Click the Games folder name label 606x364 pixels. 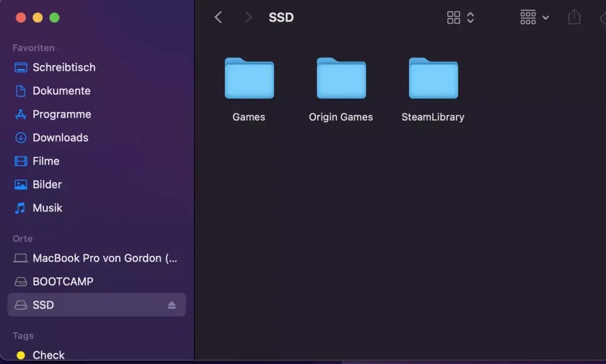pyautogui.click(x=249, y=117)
